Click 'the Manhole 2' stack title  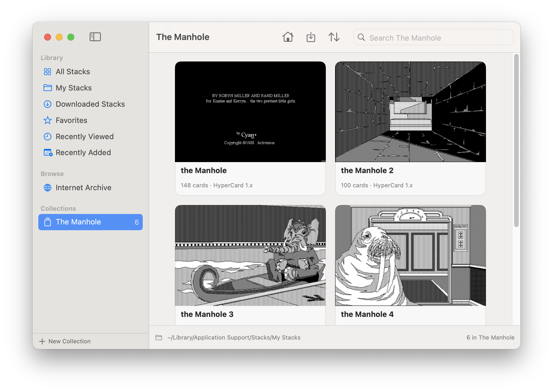[x=367, y=170]
